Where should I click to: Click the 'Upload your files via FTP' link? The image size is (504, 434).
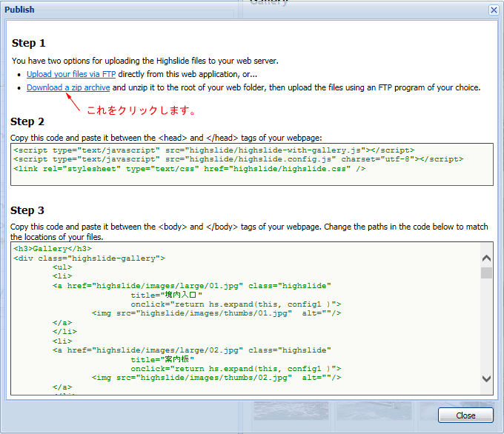[71, 74]
